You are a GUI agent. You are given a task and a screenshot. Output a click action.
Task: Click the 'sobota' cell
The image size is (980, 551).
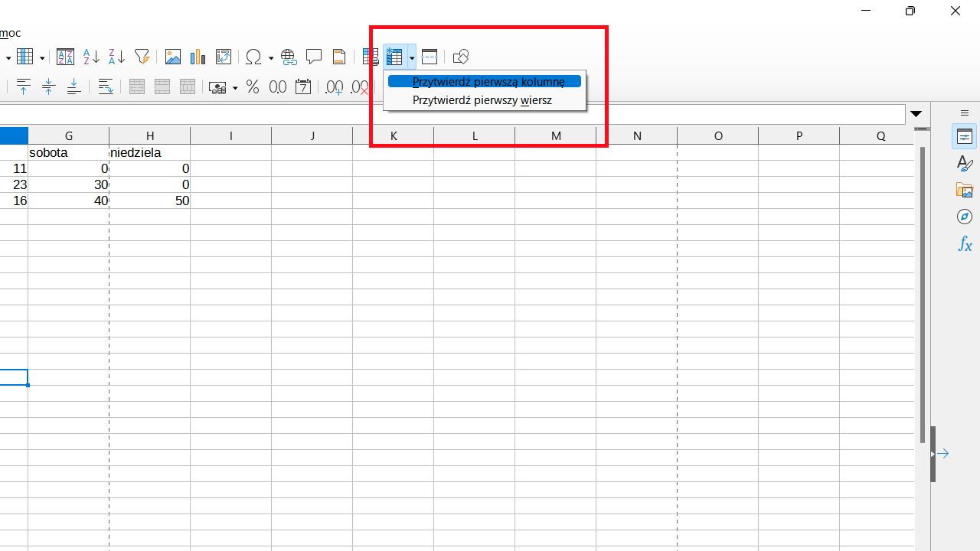69,152
